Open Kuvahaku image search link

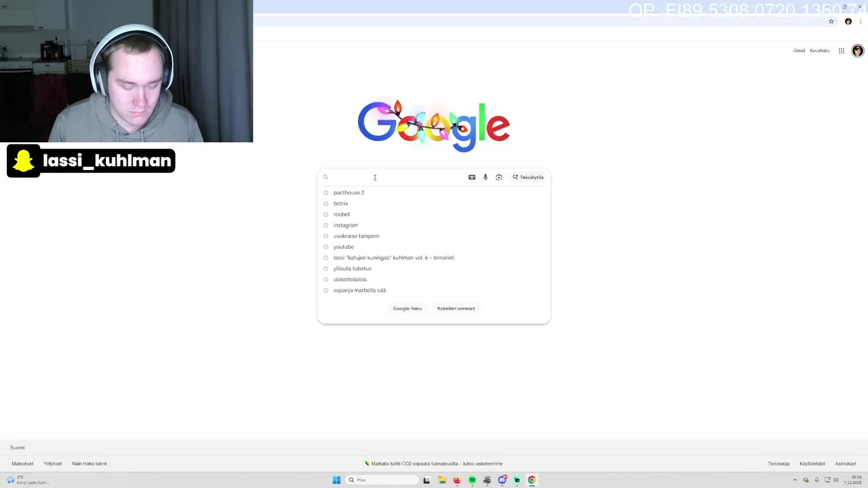pyautogui.click(x=820, y=51)
